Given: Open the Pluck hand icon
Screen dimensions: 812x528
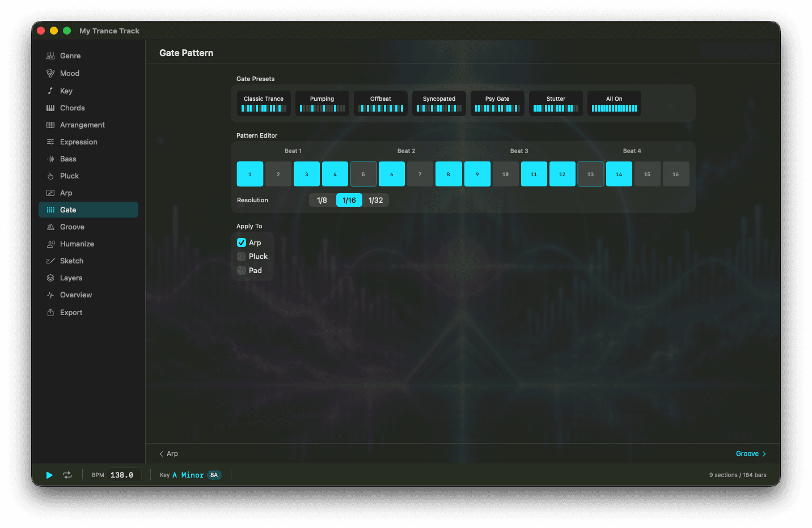Looking at the screenshot, I should (50, 176).
